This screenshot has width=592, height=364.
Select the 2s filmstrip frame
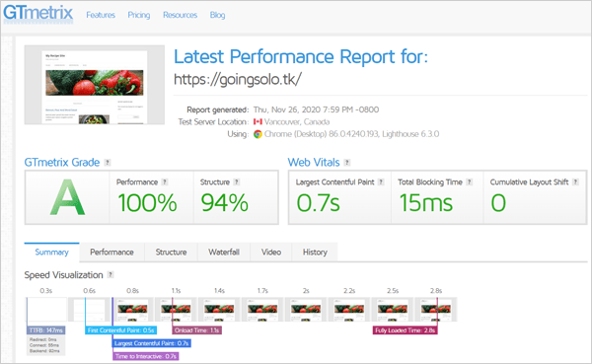(x=306, y=309)
